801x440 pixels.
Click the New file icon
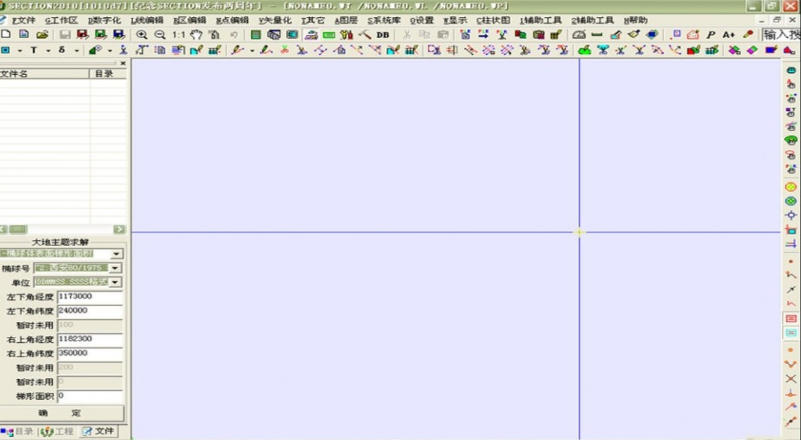click(7, 34)
